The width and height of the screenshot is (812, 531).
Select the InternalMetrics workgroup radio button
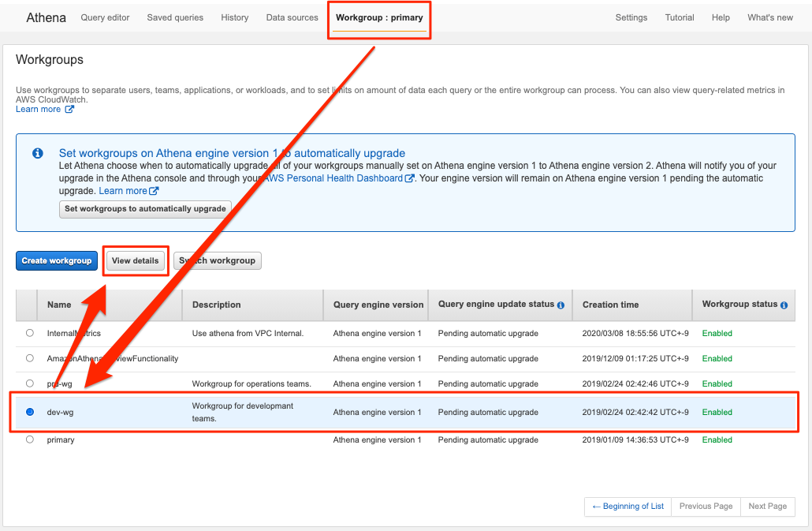coord(30,333)
